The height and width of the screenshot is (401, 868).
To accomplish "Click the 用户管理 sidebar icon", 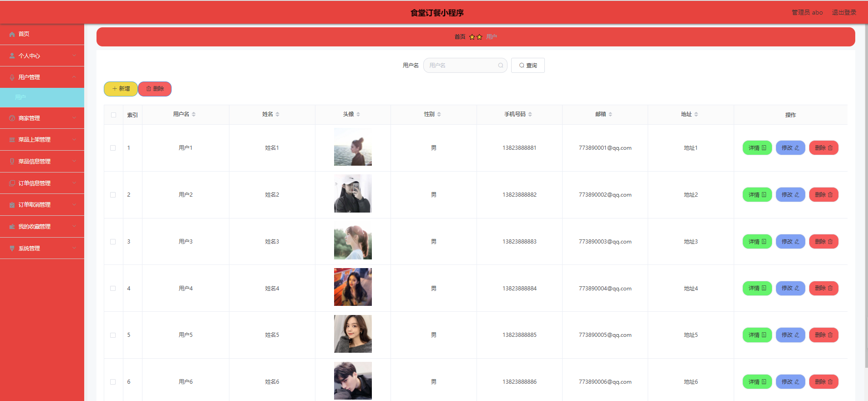I will (x=12, y=77).
